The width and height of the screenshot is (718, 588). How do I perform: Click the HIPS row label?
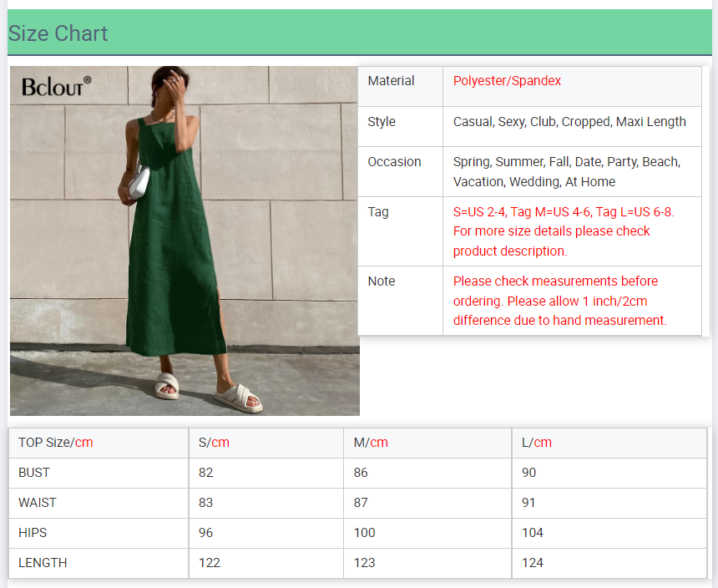(33, 533)
